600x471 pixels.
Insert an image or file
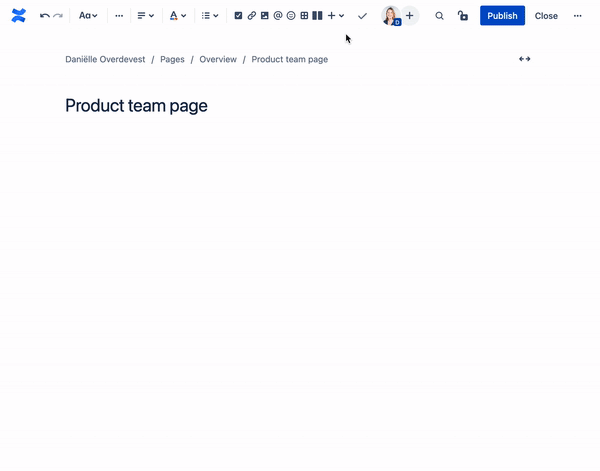[265, 16]
